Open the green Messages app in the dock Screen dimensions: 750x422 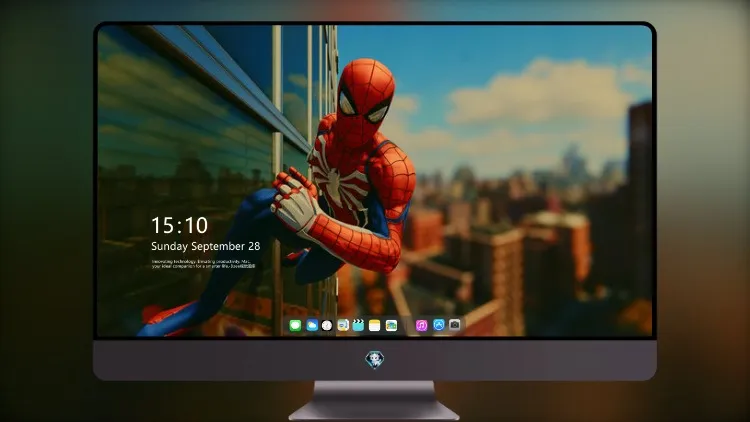(295, 326)
